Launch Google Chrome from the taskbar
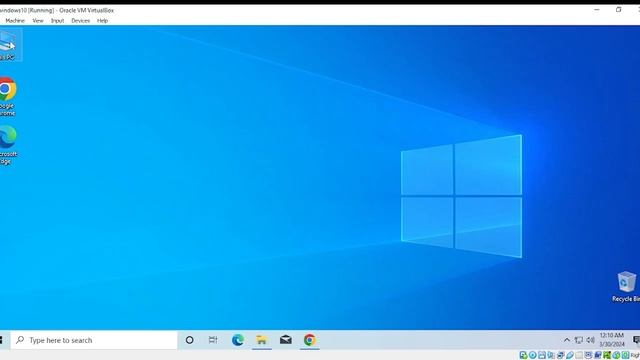 tap(309, 340)
